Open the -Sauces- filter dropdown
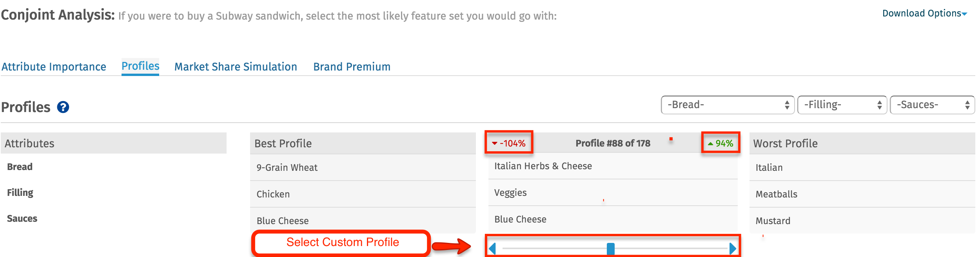980x257 pixels. (x=932, y=105)
